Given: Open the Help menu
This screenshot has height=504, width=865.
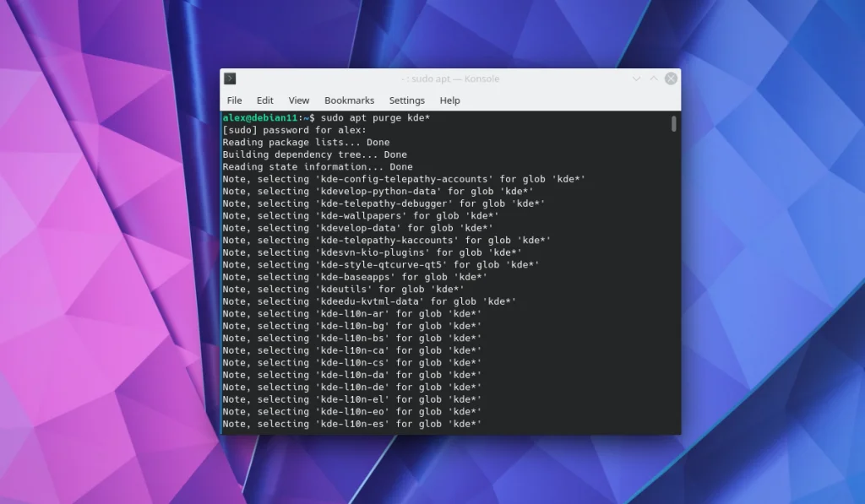Looking at the screenshot, I should tap(449, 100).
